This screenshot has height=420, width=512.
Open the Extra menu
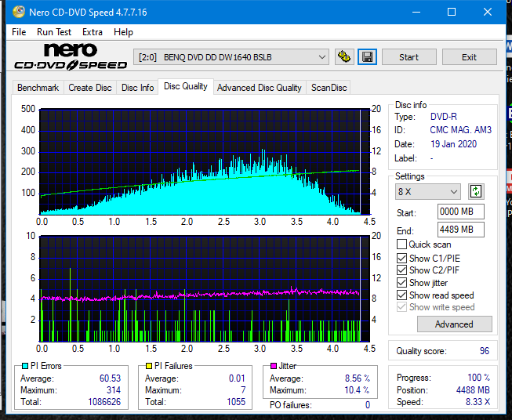pyautogui.click(x=93, y=32)
